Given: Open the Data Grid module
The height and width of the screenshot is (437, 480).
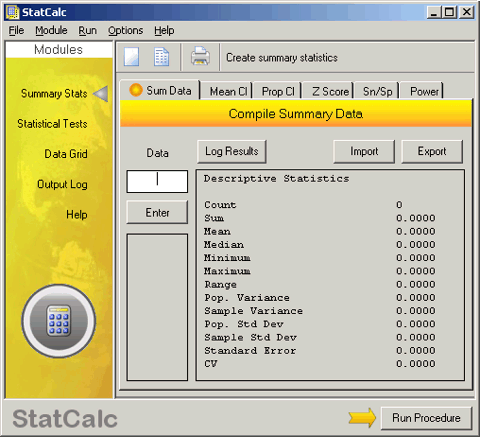Looking at the screenshot, I should point(66,154).
